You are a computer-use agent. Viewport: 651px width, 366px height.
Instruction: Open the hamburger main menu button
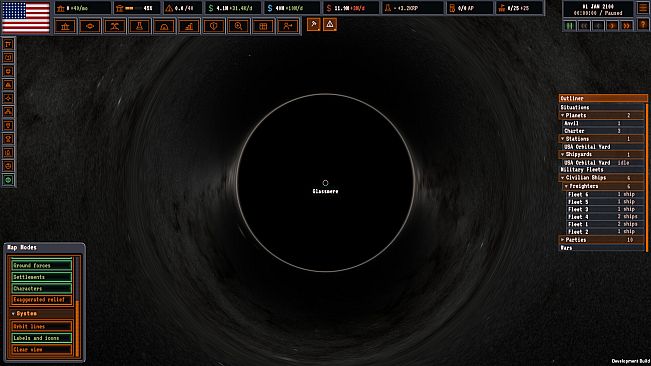click(643, 8)
